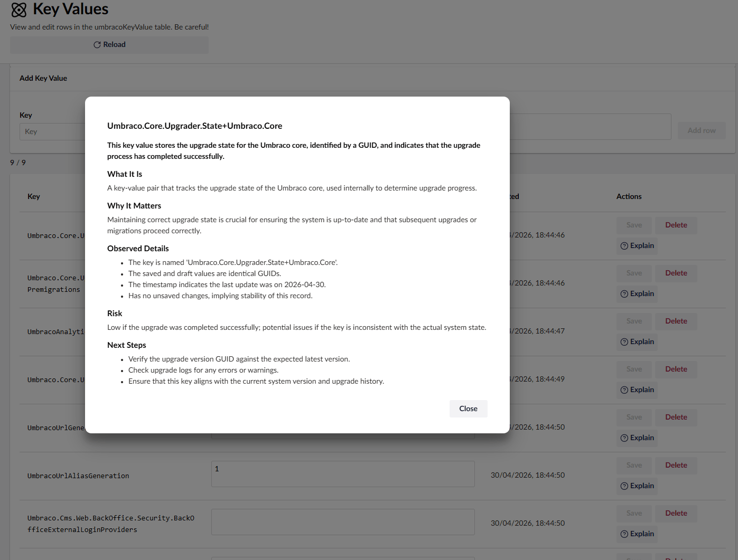738x560 pixels.
Task: Edit the UmbracoUrlAliasGeneration value field
Action: click(x=343, y=474)
